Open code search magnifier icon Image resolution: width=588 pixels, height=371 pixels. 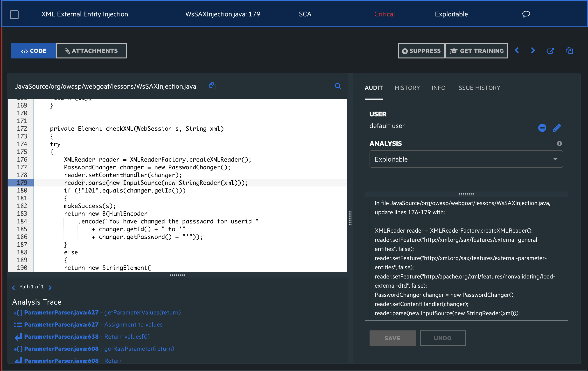tap(338, 86)
